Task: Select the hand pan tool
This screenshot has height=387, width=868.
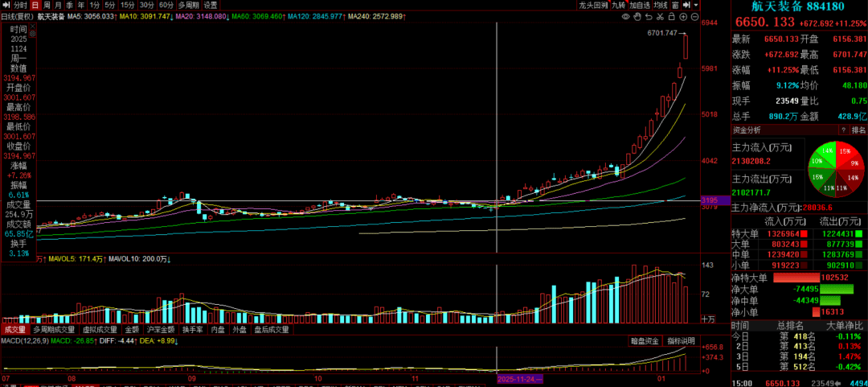Action: 637,16
